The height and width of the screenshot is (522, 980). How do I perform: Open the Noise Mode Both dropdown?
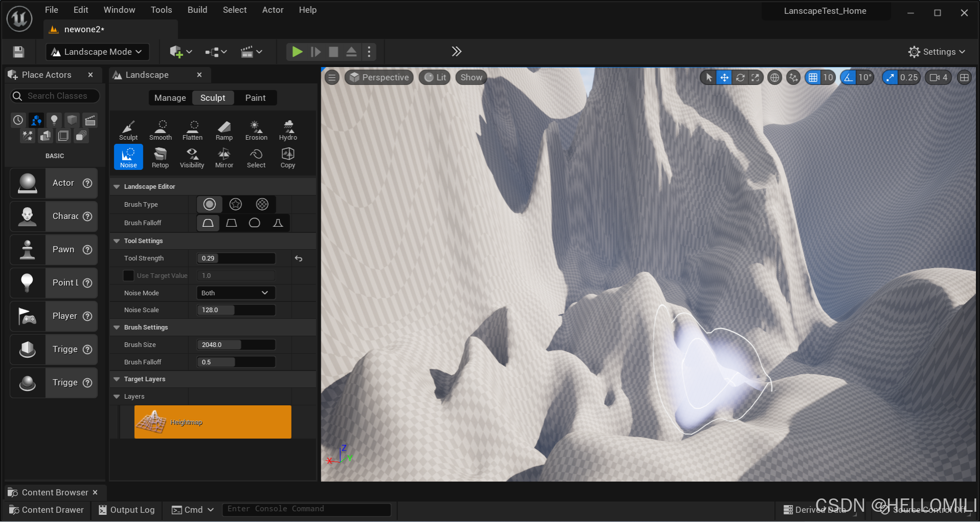[x=236, y=293]
